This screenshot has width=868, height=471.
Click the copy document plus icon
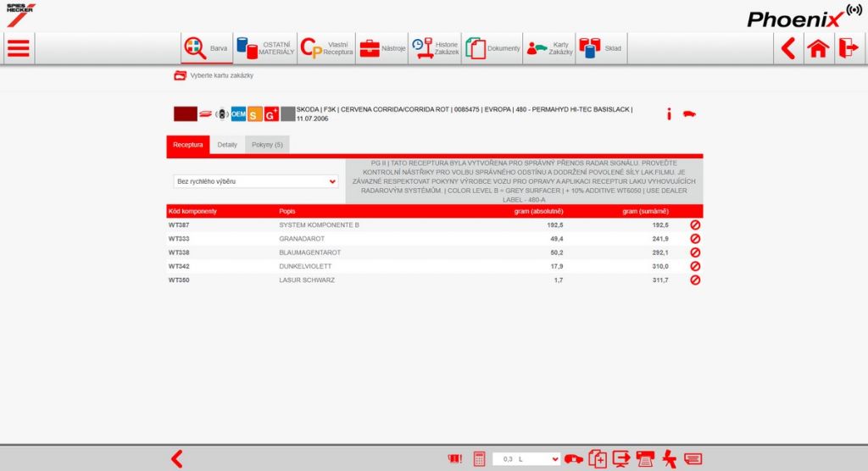597,458
